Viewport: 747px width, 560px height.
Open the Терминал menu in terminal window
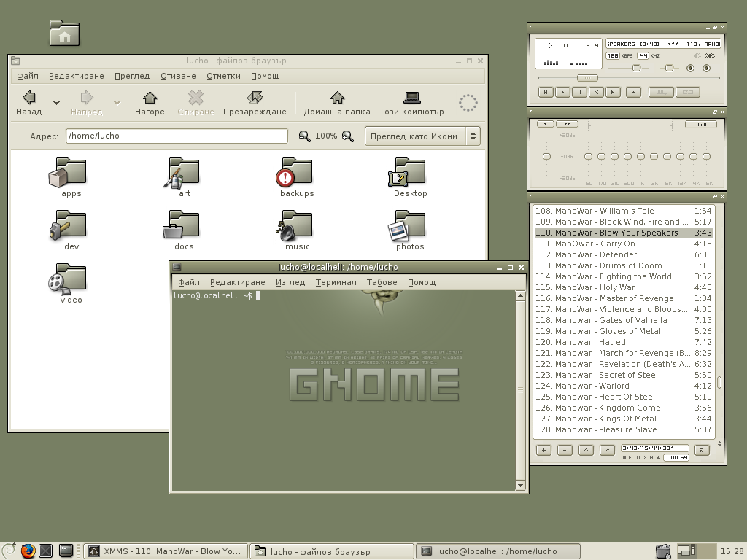point(336,282)
